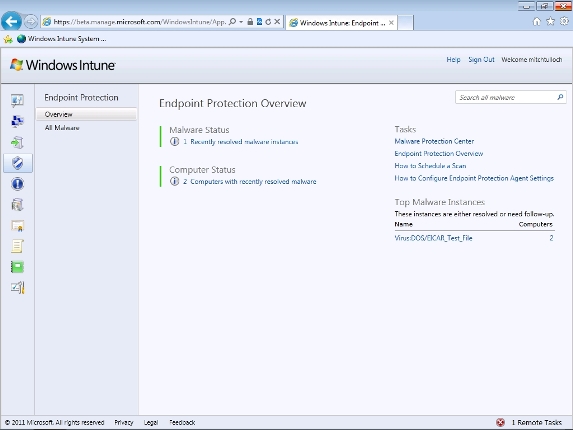Open the Updates workspace icon
Screen dimensions: 573x430
coord(17,142)
